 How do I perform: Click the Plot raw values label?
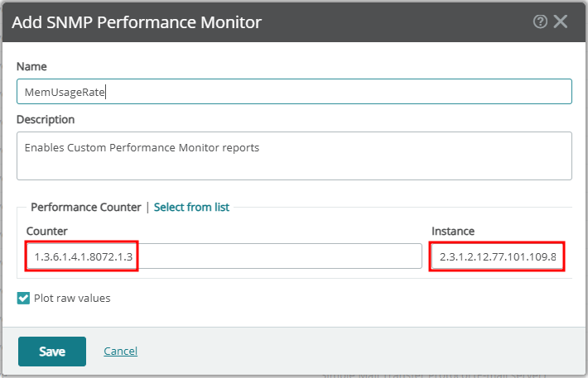pyautogui.click(x=72, y=299)
